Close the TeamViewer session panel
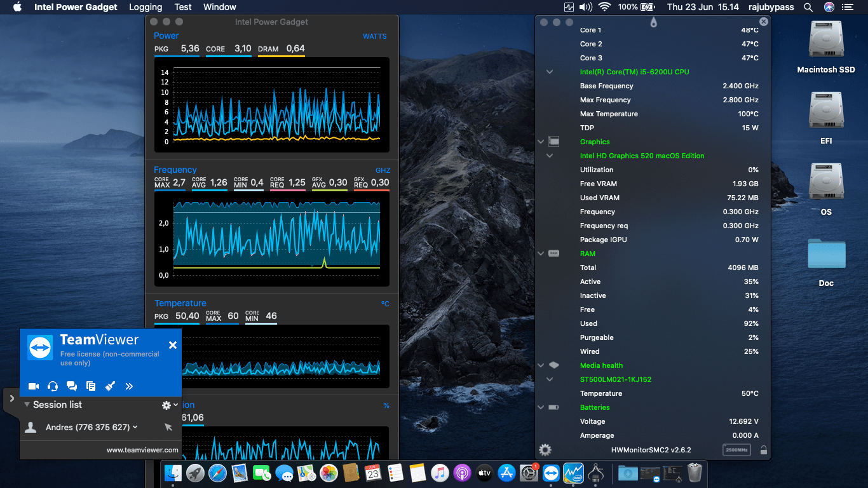This screenshot has height=488, width=868. [x=173, y=345]
